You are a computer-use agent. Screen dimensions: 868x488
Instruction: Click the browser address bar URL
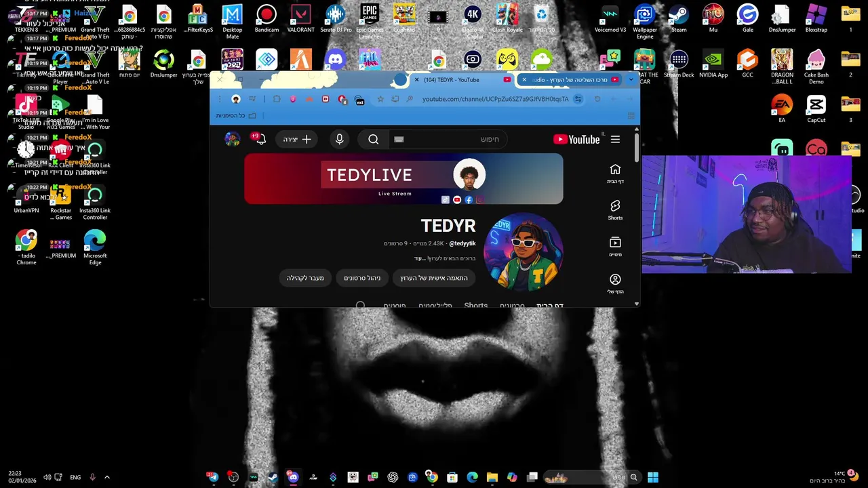[495, 99]
